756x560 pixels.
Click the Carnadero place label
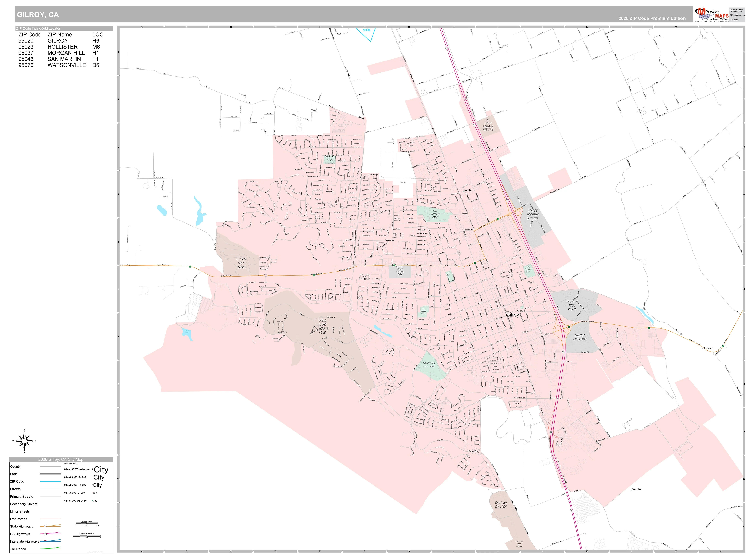pyautogui.click(x=637, y=489)
